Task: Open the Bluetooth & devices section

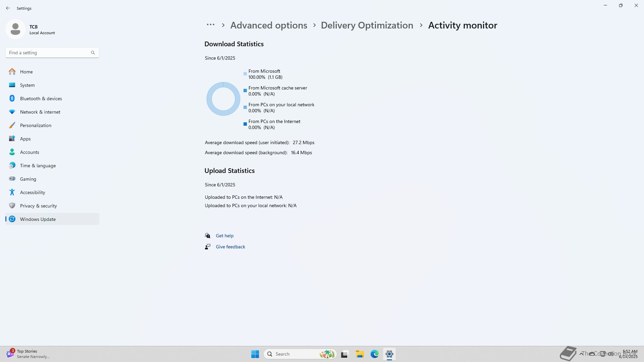Action: coord(41,99)
